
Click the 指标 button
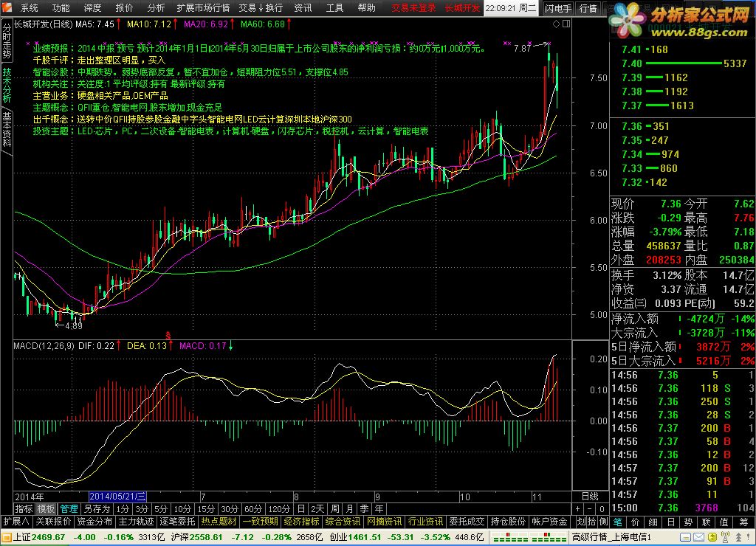(x=24, y=509)
